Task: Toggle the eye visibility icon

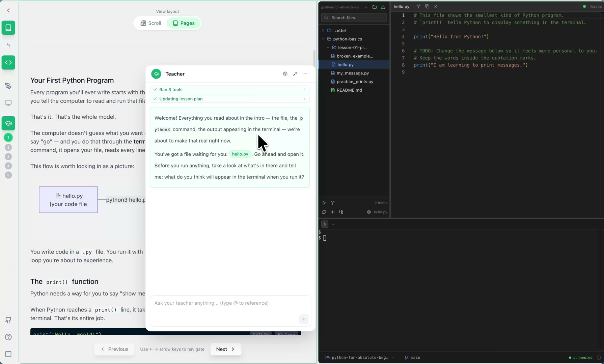Action: click(x=333, y=212)
